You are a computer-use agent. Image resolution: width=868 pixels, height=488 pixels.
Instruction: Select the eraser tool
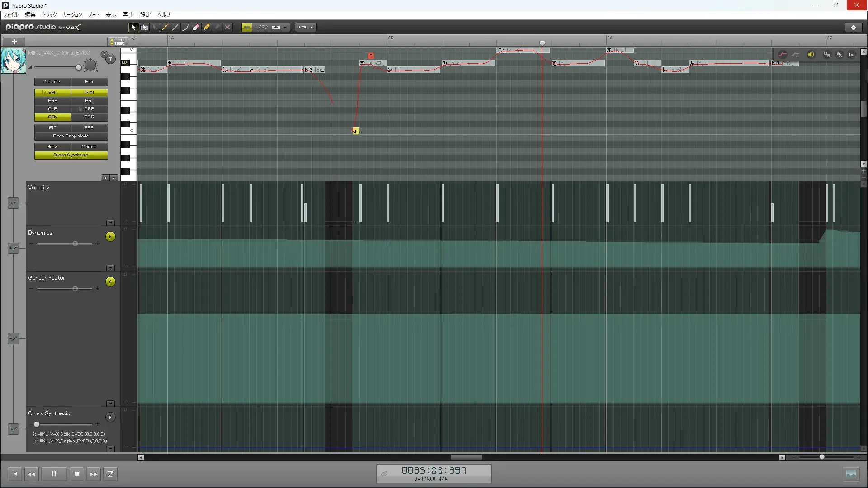pos(196,28)
